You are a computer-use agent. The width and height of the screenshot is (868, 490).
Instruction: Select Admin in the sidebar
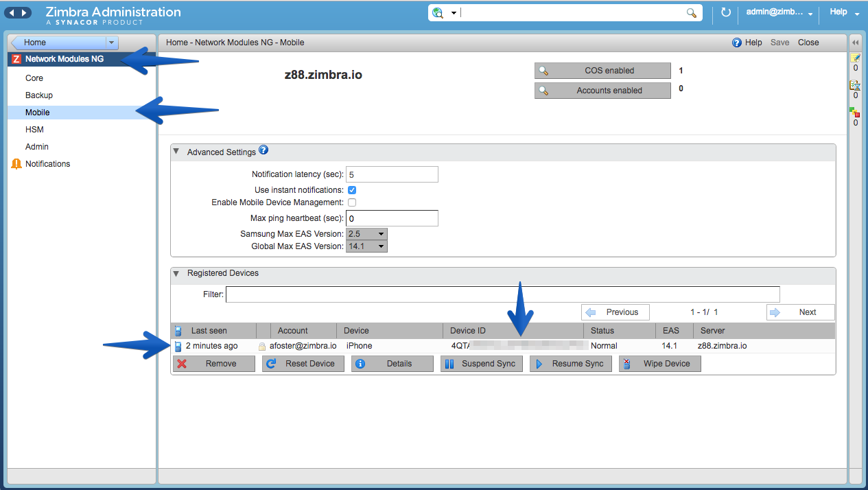coord(37,147)
